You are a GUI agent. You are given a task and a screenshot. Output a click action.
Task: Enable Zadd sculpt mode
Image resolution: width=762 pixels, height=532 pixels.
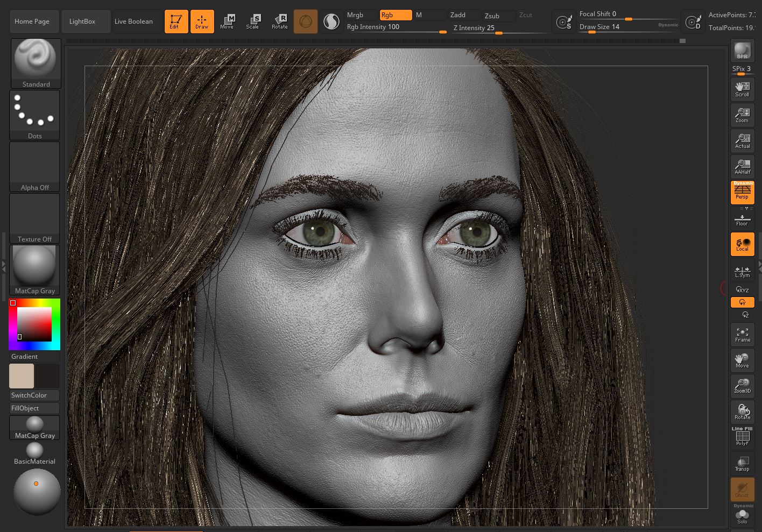(464, 15)
